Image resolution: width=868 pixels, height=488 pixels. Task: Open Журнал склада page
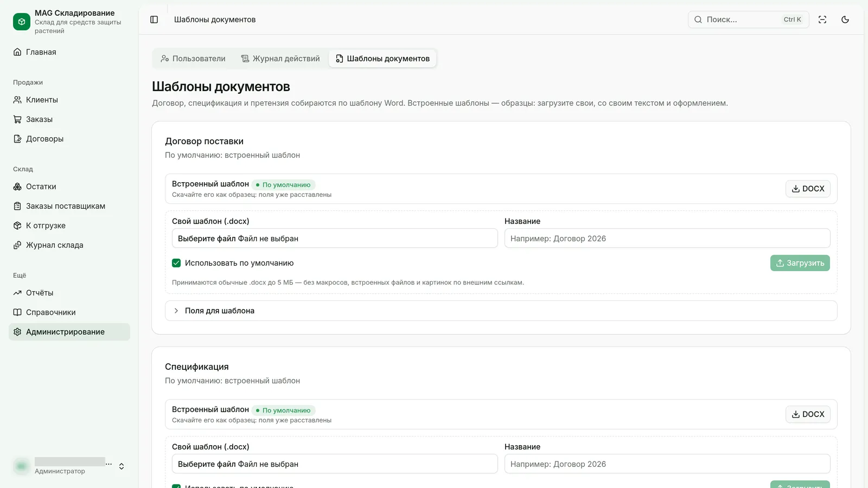pos(69,245)
